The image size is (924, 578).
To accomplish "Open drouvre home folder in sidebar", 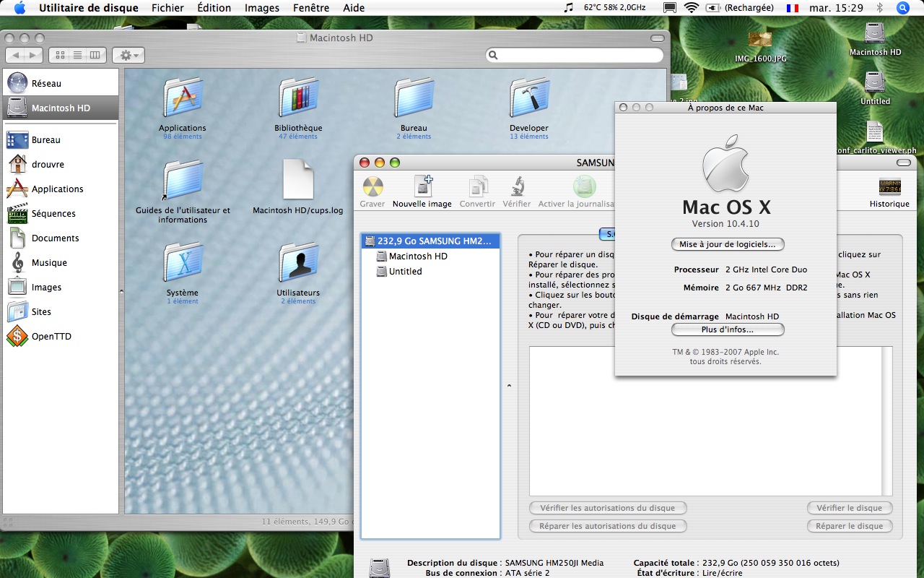I will click(x=60, y=164).
